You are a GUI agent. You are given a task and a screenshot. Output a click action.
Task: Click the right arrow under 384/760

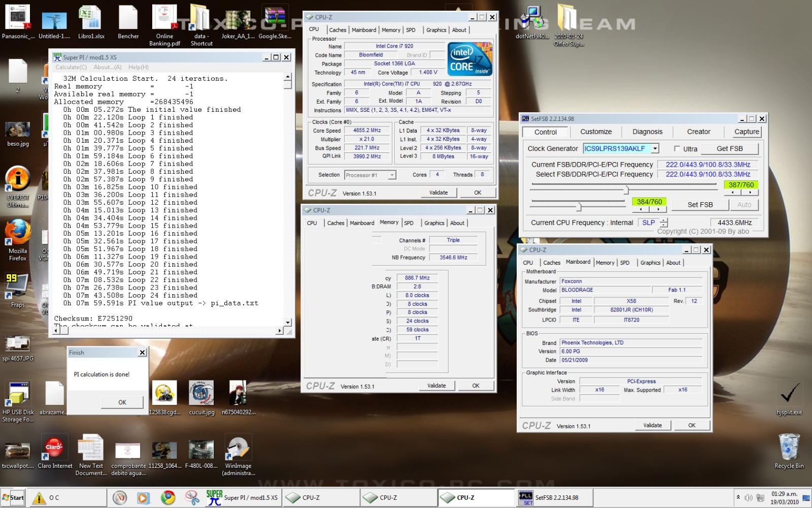pos(658,209)
